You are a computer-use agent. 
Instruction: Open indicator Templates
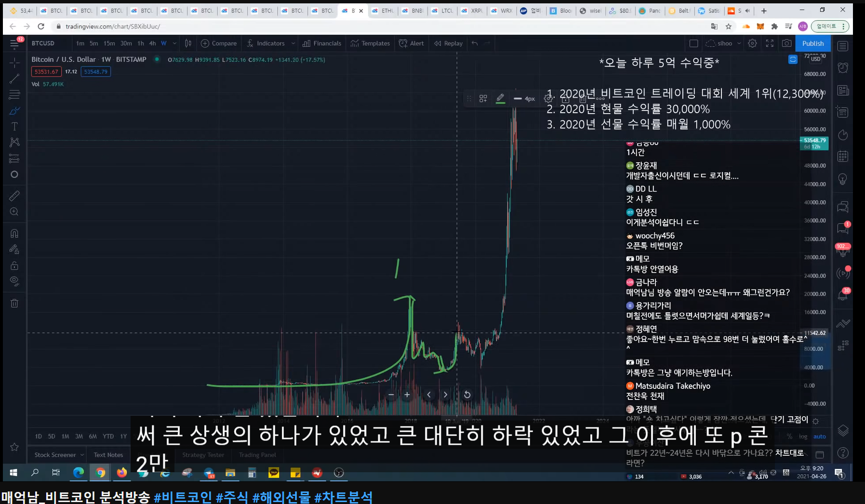[x=370, y=43]
